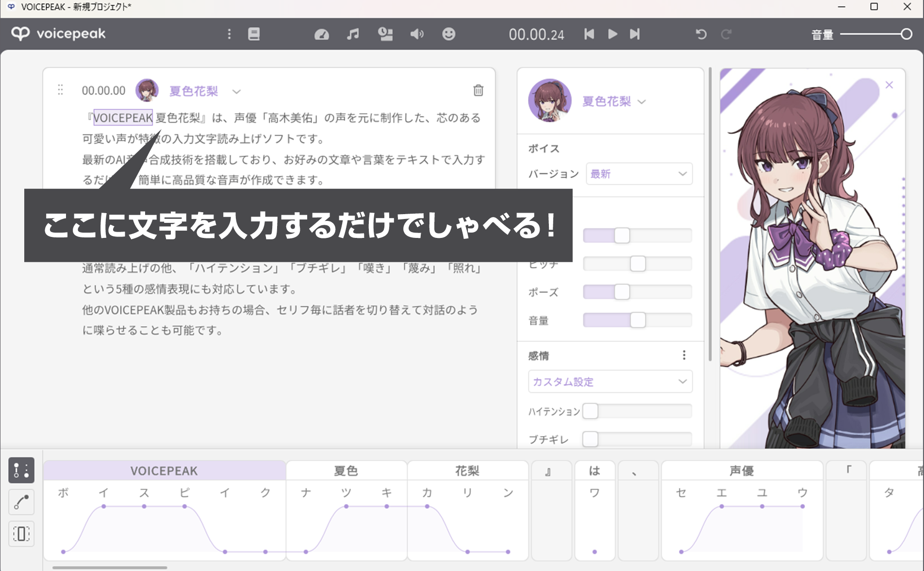Adjust the ハイテンション emotion slider
Viewport: 924px width, 571px height.
pos(638,411)
